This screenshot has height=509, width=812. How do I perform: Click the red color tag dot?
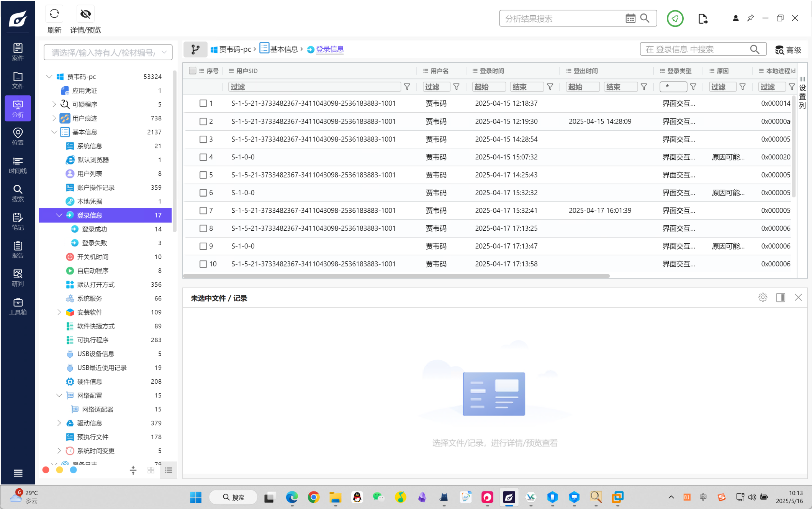[x=46, y=470]
